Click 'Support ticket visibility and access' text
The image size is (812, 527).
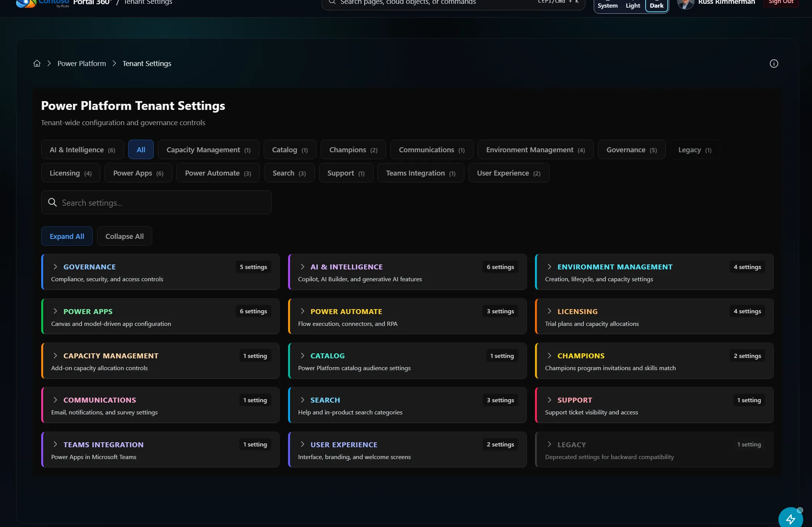coord(591,412)
